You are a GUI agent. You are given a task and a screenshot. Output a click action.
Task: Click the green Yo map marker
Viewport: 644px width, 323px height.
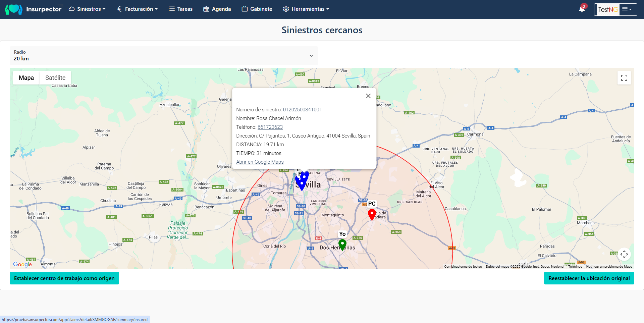point(342,244)
